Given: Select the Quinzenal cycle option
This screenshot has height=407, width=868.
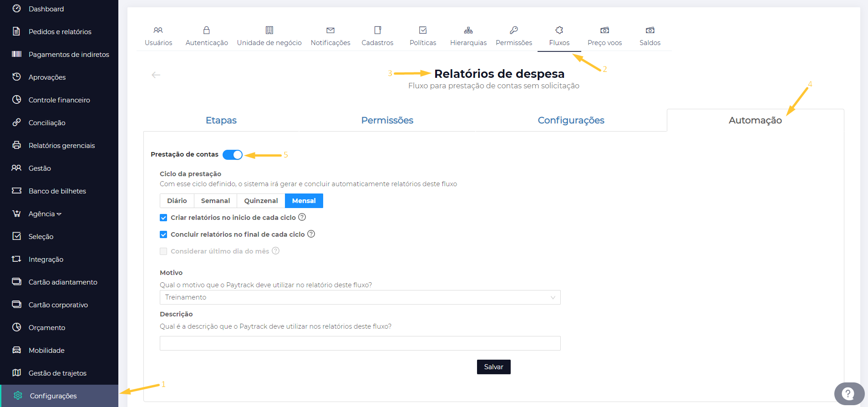Looking at the screenshot, I should 261,201.
